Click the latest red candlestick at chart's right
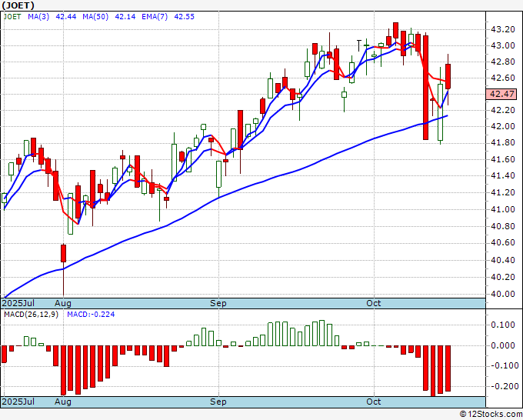Image resolution: width=523 pixels, height=420 pixels. (x=448, y=76)
